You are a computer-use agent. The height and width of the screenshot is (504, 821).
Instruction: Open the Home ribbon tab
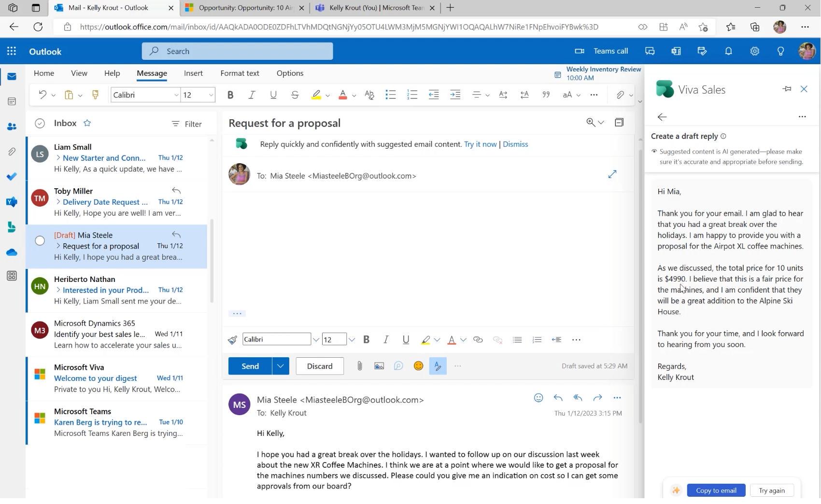pyautogui.click(x=44, y=73)
